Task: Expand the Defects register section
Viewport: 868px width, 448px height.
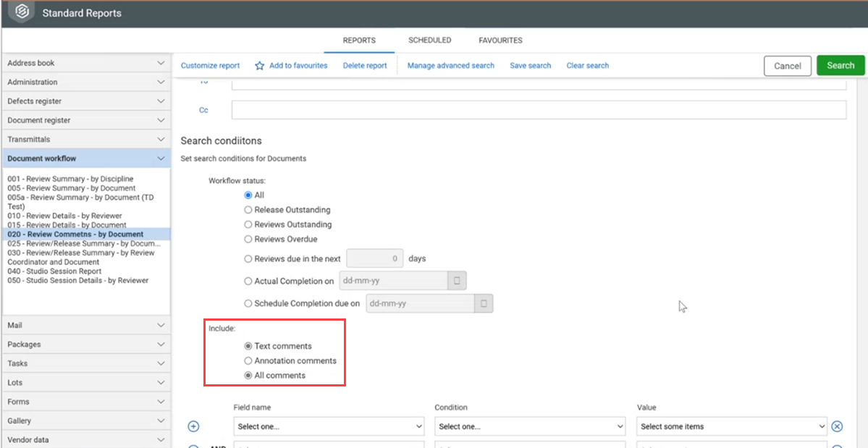Action: click(86, 101)
